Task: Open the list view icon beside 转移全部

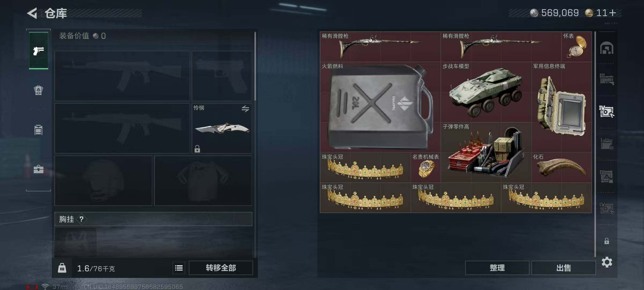Action: tap(179, 268)
